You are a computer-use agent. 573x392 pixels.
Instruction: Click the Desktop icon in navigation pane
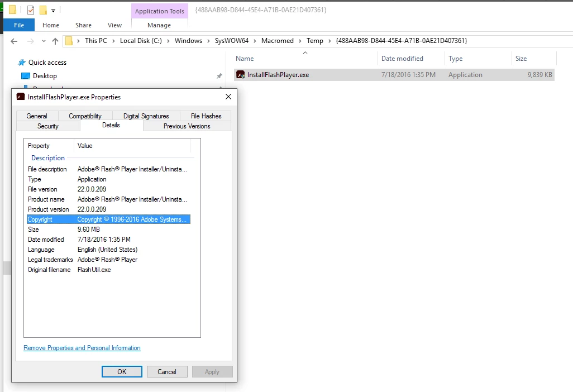(26, 76)
